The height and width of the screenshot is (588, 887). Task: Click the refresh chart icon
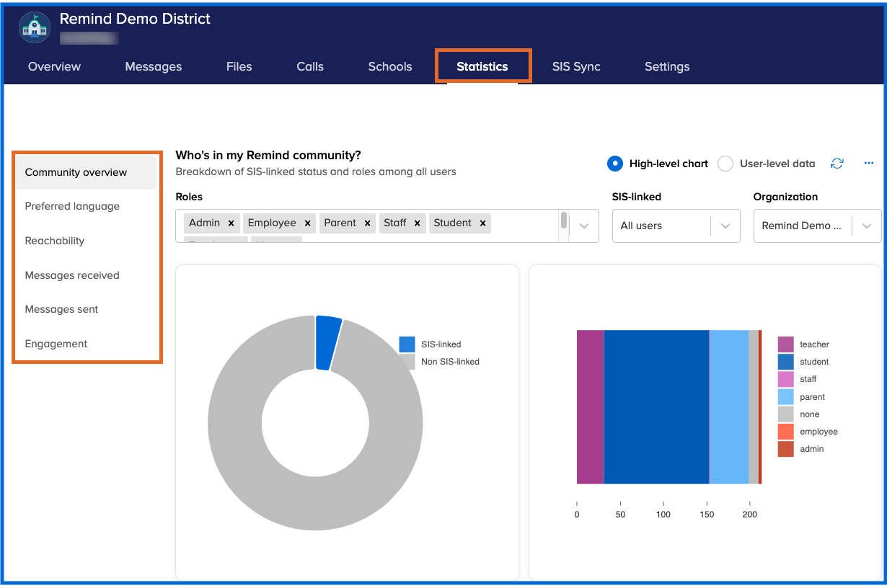point(837,164)
